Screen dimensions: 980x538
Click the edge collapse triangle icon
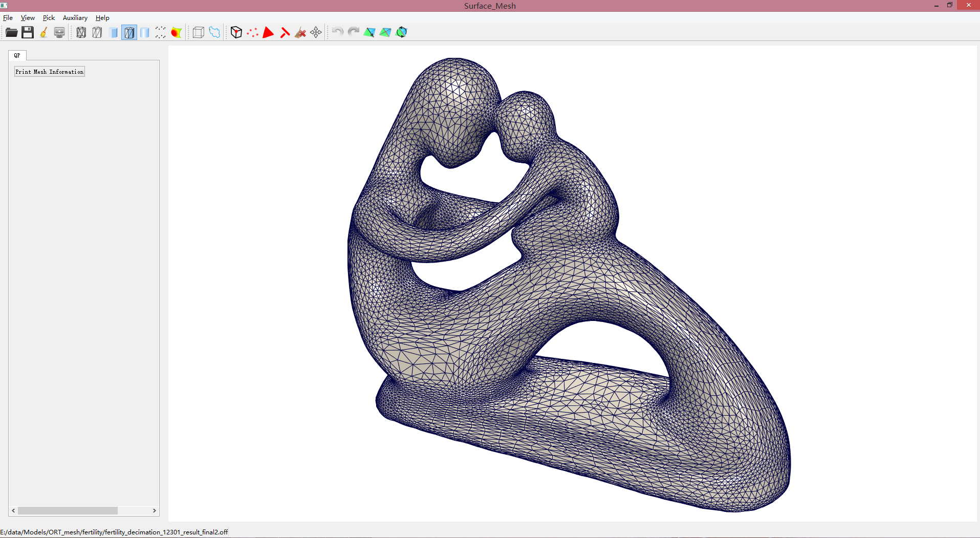369,33
